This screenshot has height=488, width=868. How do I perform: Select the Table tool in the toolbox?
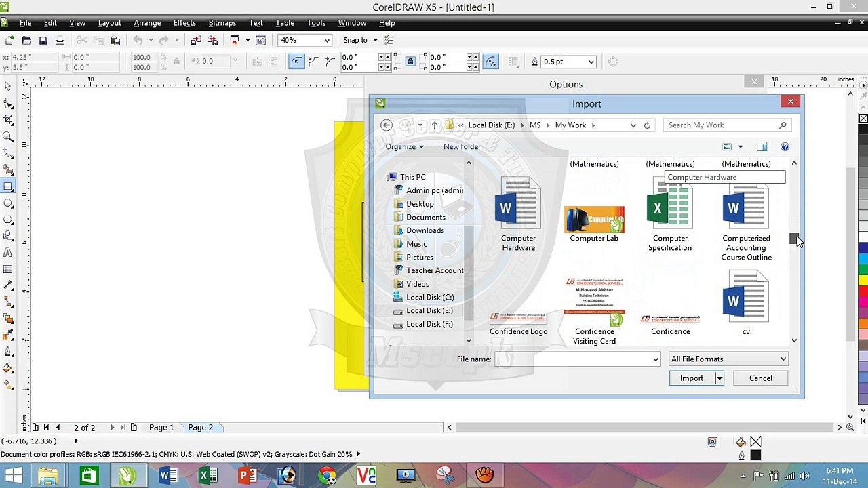coord(8,270)
